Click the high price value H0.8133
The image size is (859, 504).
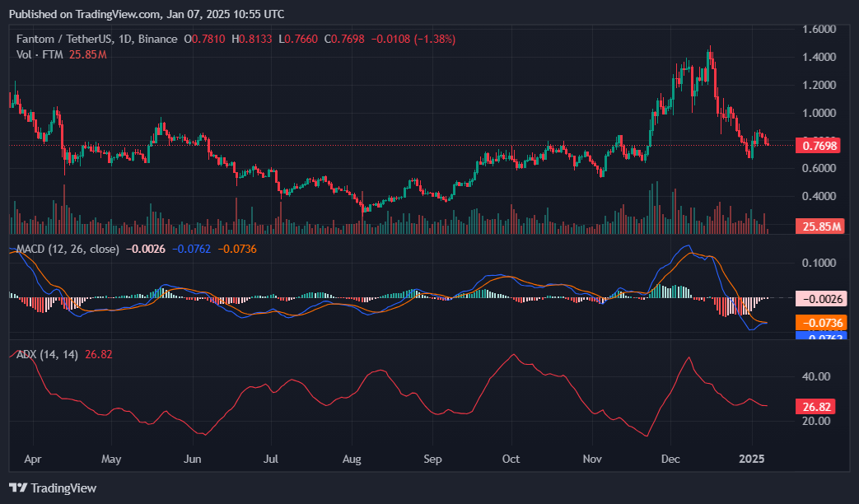(x=251, y=39)
